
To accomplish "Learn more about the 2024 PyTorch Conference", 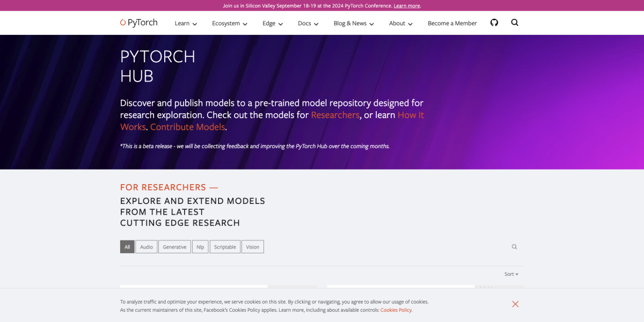I will click(x=406, y=5).
